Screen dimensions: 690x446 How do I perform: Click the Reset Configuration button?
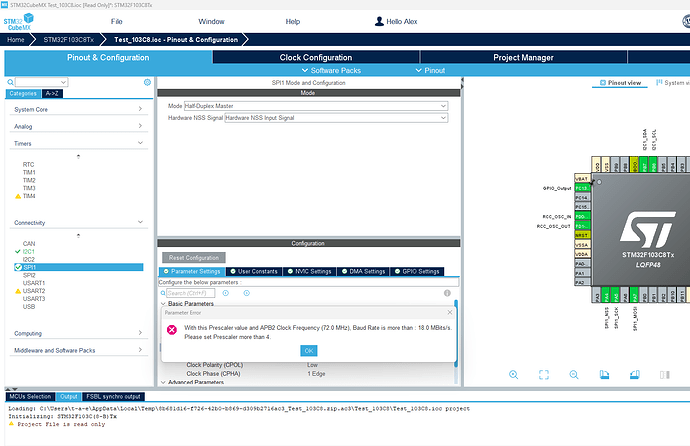pyautogui.click(x=194, y=258)
